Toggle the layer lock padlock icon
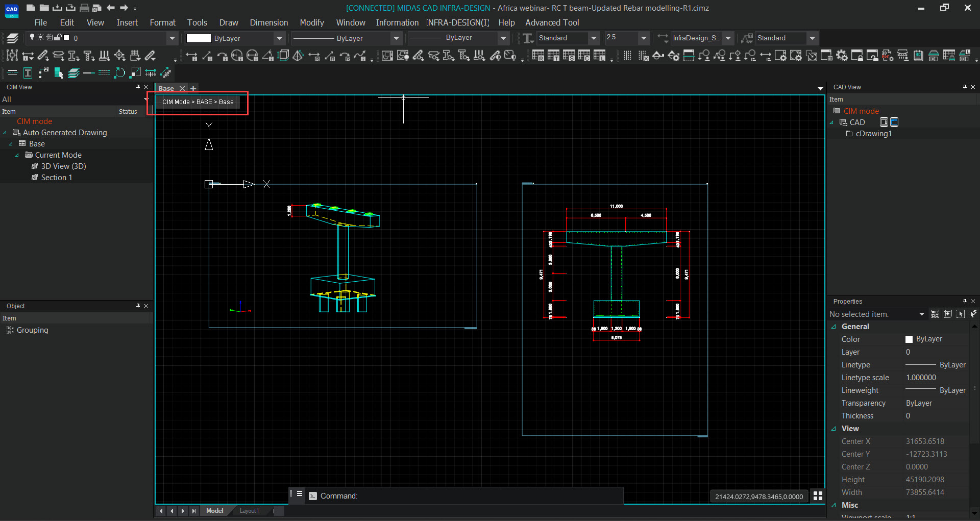 pyautogui.click(x=58, y=37)
